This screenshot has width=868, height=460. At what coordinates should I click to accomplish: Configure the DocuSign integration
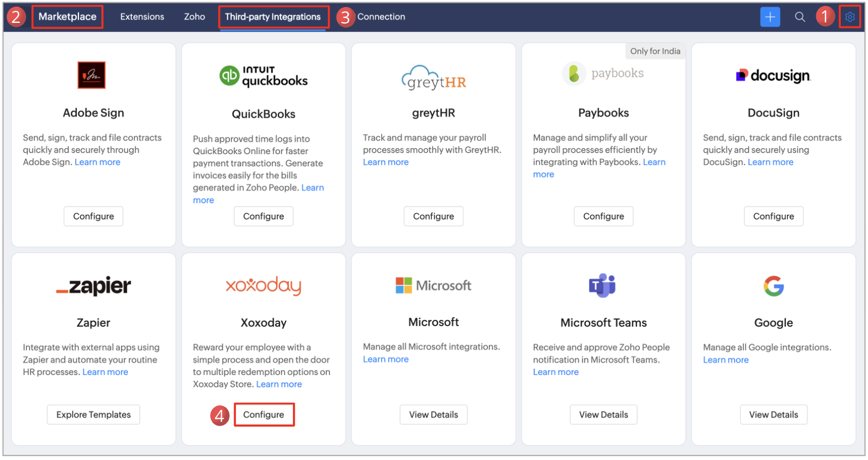773,216
